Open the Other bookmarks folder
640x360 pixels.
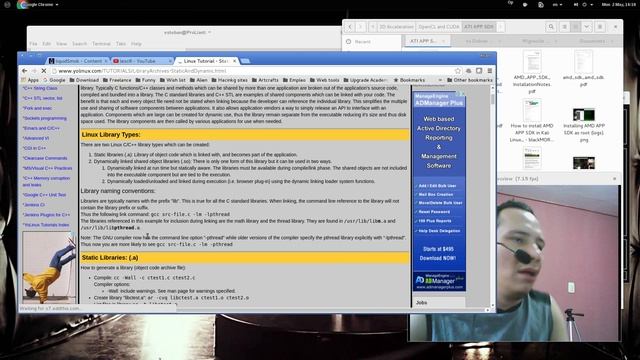[x=469, y=80]
